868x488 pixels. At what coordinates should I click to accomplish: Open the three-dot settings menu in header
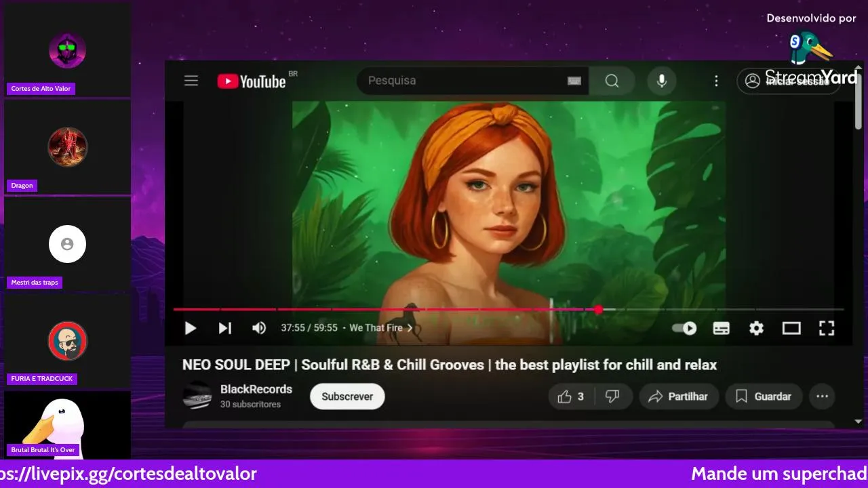pos(716,81)
